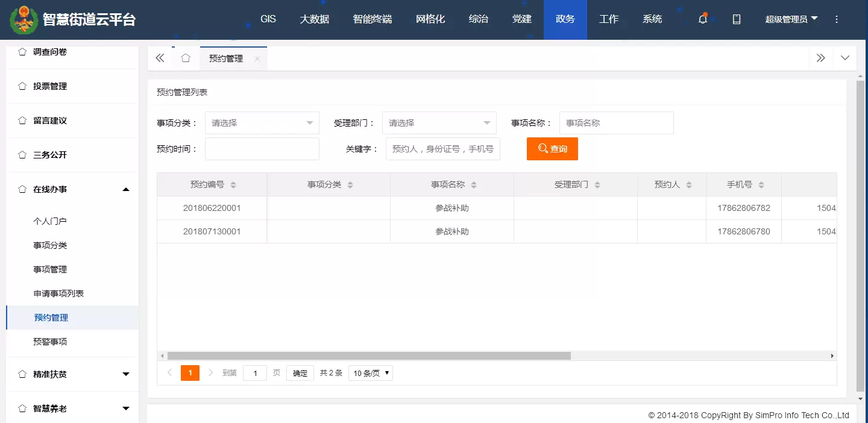Screen dimensions: 868x423
Task: Open 预警事项 in the sidebar
Action: click(50, 342)
